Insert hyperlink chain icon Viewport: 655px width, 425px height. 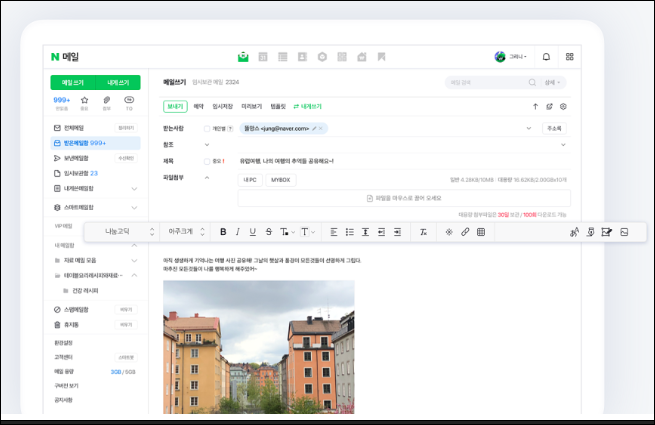465,232
